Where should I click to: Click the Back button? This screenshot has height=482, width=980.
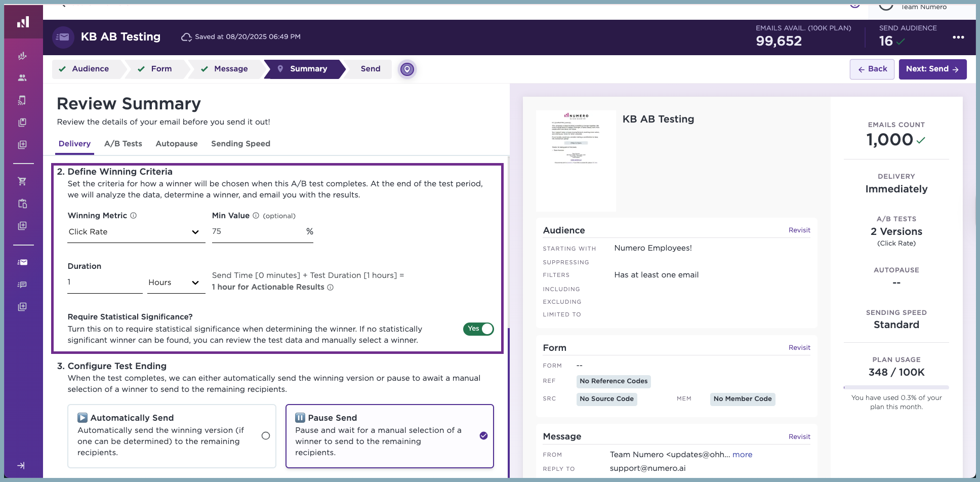coord(872,69)
